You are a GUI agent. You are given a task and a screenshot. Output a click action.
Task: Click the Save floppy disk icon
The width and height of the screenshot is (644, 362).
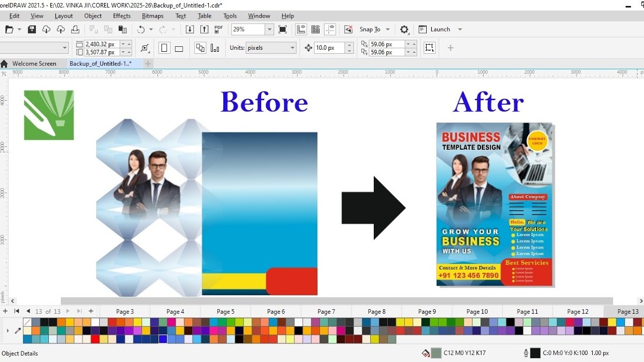32,30
